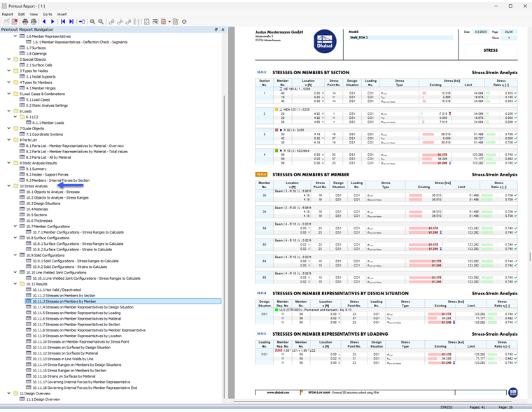Screen dimensions: 532x412
Task: Open the Report menu
Action: click(8, 14)
